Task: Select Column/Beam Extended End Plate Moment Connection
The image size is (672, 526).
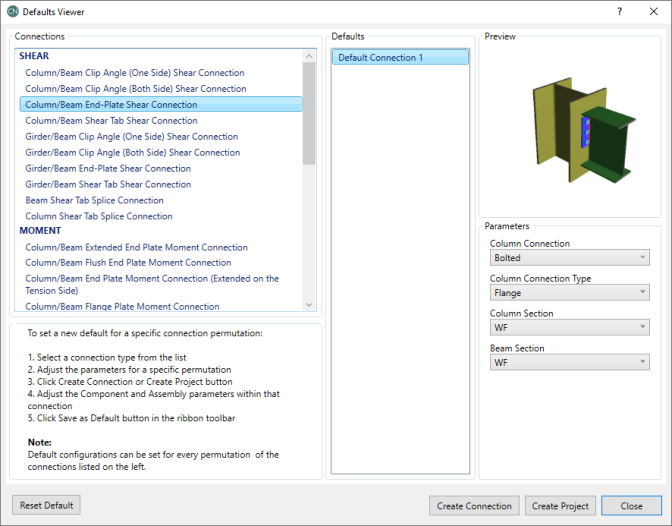Action: pos(136,247)
